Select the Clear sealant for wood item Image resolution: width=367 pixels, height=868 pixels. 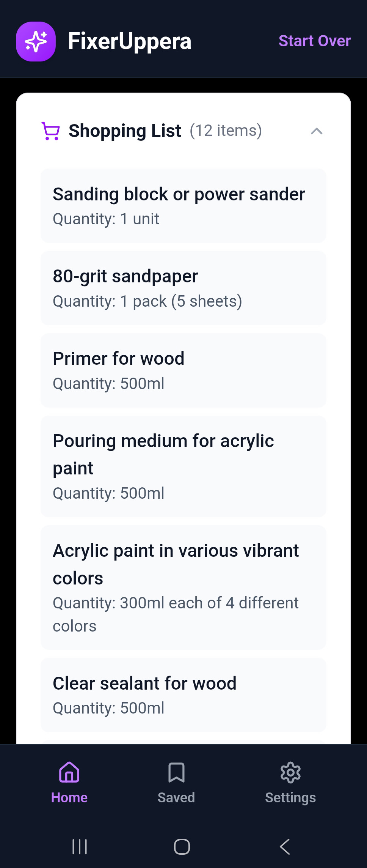pos(183,695)
